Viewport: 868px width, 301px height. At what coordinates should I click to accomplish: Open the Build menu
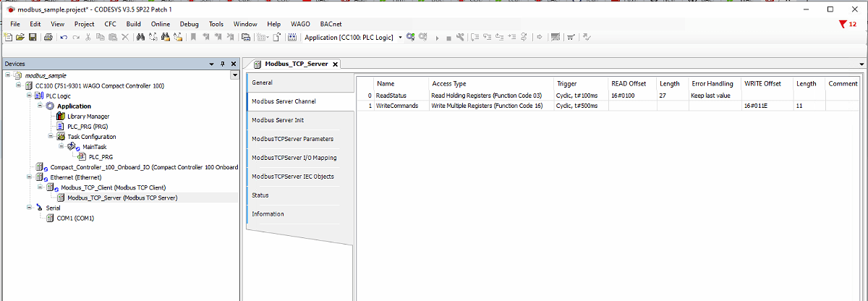(133, 24)
